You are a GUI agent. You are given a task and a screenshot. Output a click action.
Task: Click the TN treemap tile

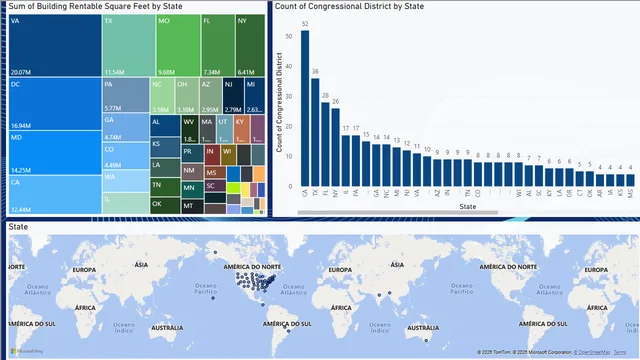(x=165, y=187)
